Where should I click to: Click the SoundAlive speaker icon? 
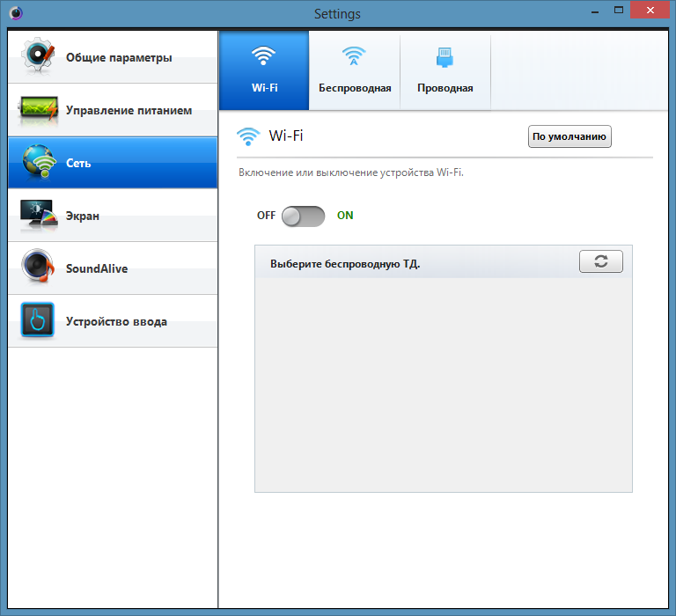(x=39, y=269)
